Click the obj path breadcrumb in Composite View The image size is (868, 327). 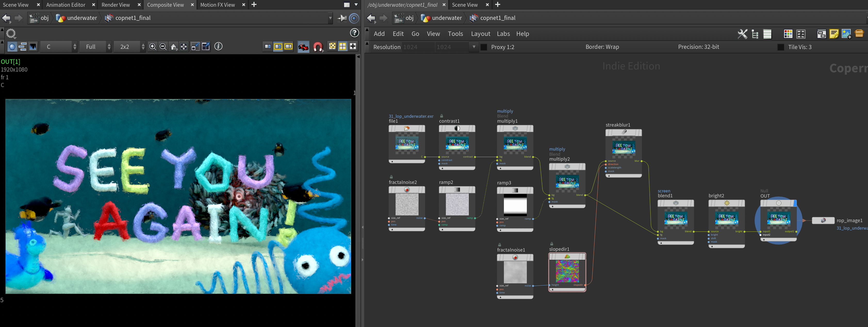point(44,18)
